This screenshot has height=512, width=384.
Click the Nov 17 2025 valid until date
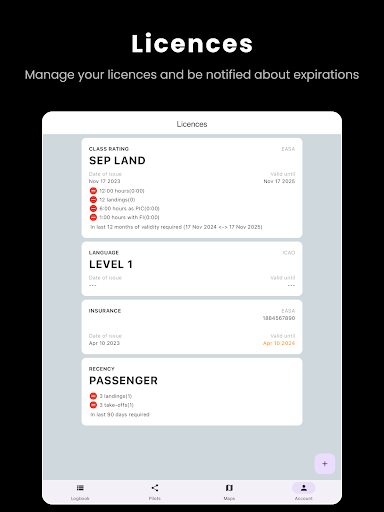coord(279,181)
